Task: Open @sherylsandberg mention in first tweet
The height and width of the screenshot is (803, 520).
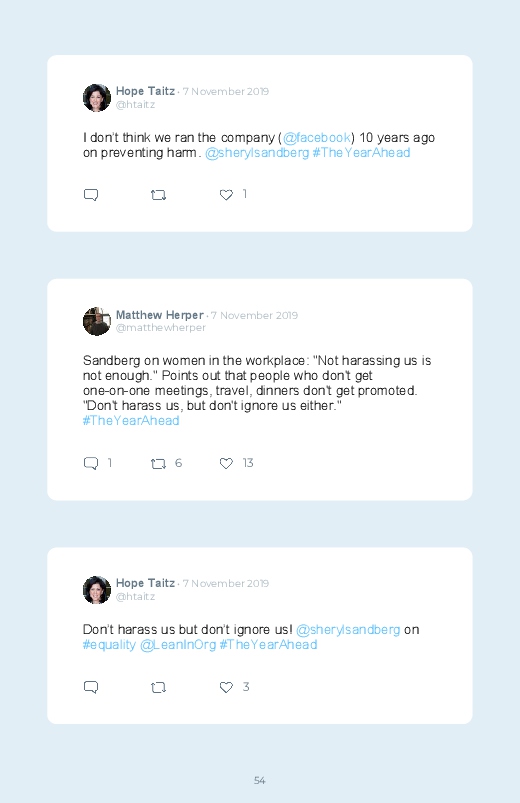Action: [257, 153]
